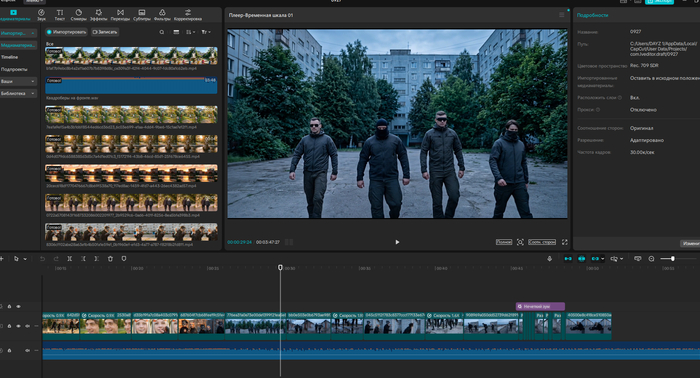
Task: Click the shield marker icon in timeline toolbar
Action: 124,258
